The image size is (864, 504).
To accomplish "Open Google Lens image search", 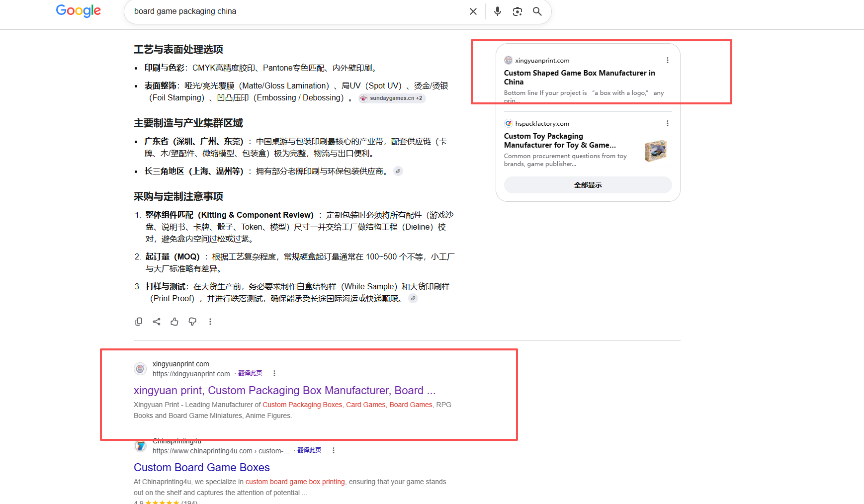I will tap(518, 11).
